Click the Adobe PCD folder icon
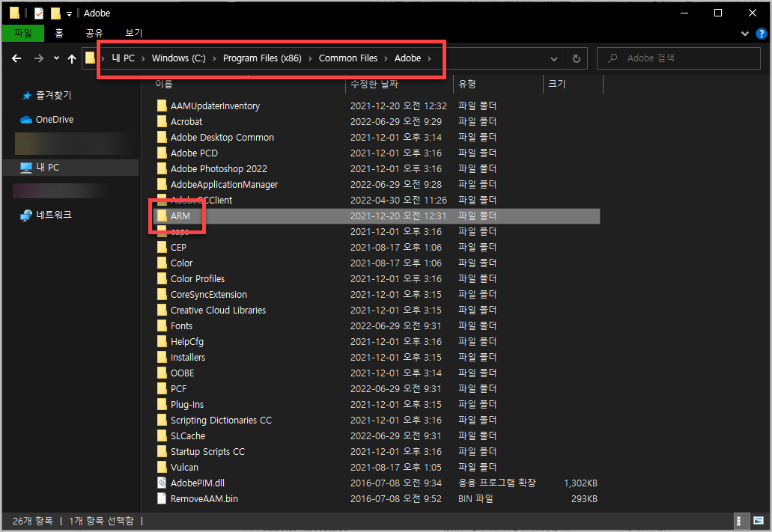Viewport: 772px width, 532px height. pyautogui.click(x=162, y=153)
